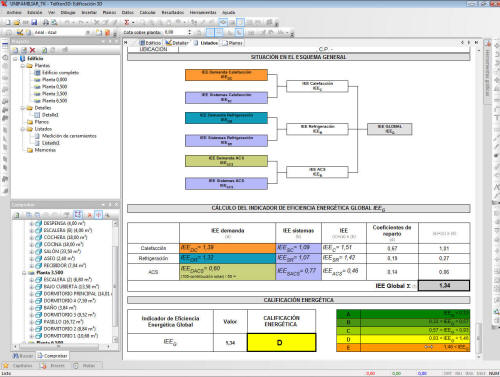This screenshot has height=377, width=500.
Task: Switch to the Detalles tab
Action: click(177, 43)
